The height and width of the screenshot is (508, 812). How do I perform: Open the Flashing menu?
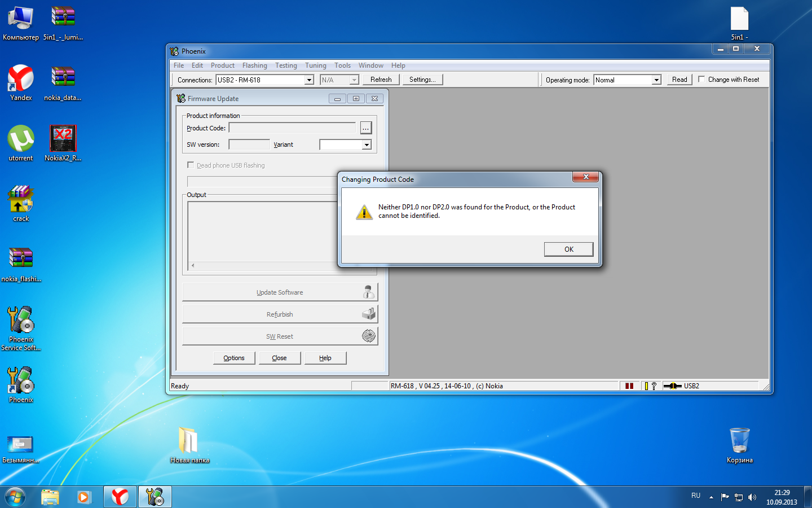pos(255,65)
